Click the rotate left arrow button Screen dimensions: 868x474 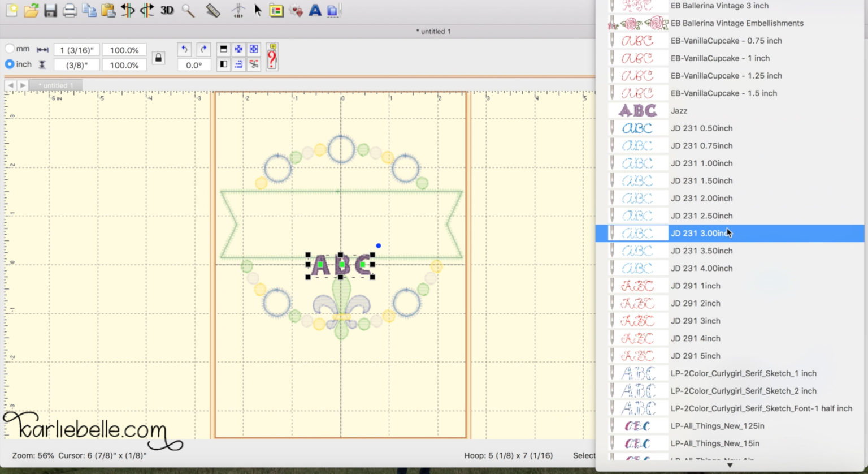[x=184, y=49]
